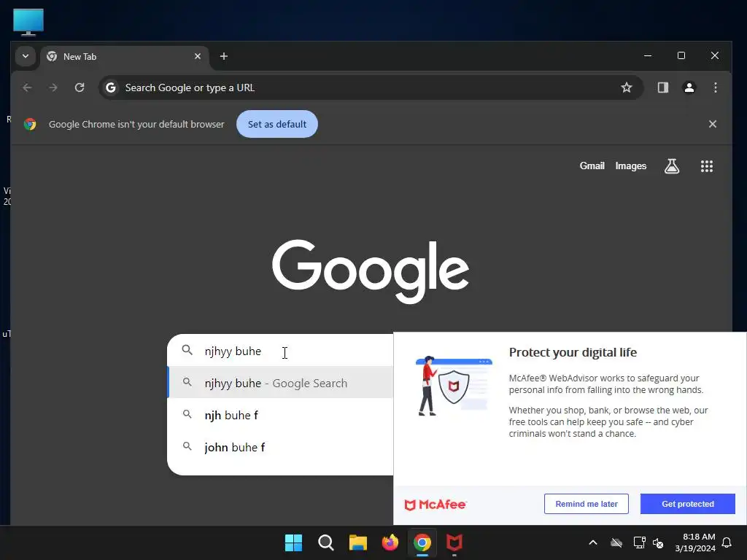Select the john buhe f suggestion

280,447
